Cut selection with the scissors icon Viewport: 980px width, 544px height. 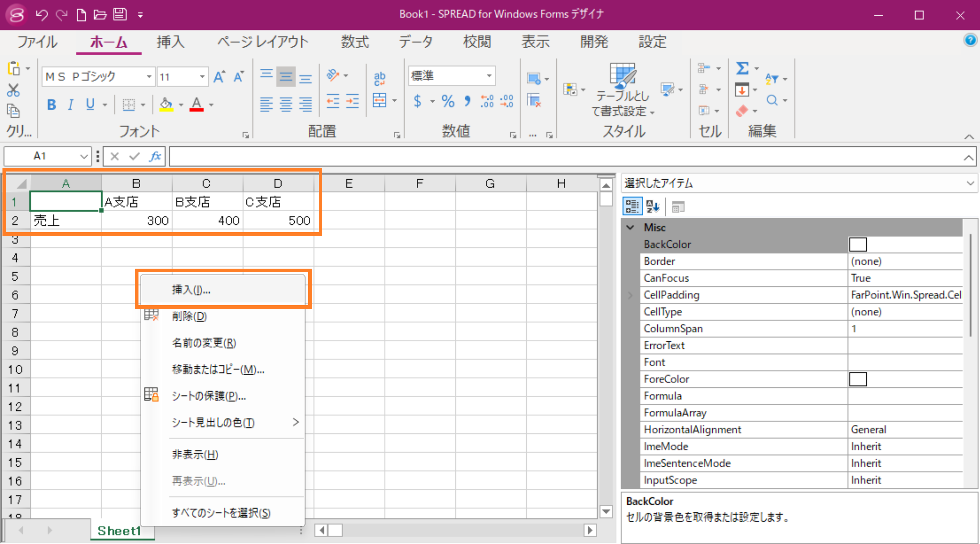pos(13,90)
